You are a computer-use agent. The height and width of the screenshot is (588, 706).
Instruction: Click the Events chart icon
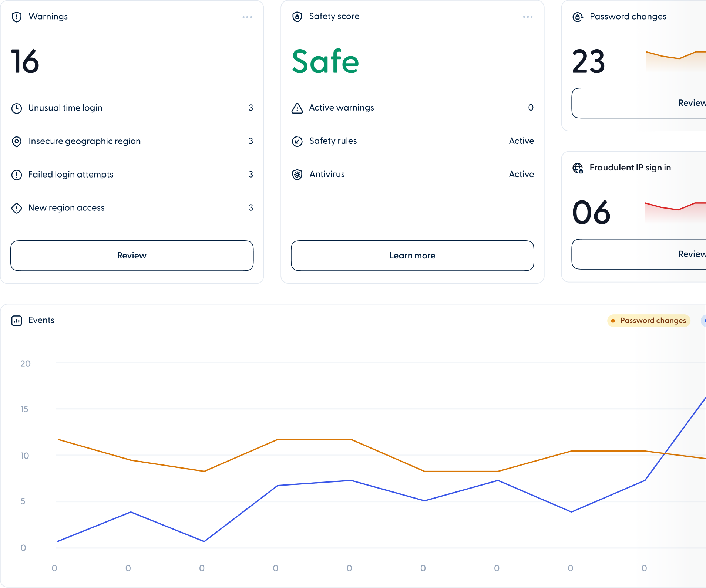(x=17, y=321)
